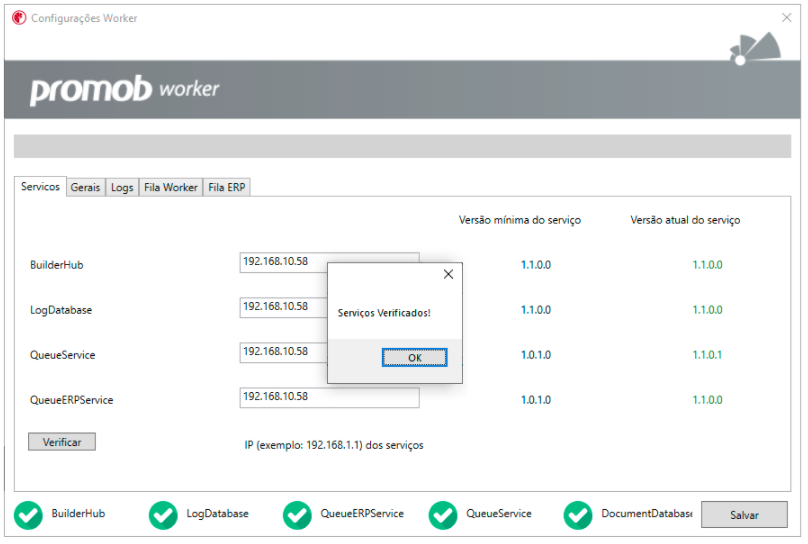This screenshot has width=808, height=544.
Task: Click the 'Versão mínima do serviço' column header
Action: [519, 220]
